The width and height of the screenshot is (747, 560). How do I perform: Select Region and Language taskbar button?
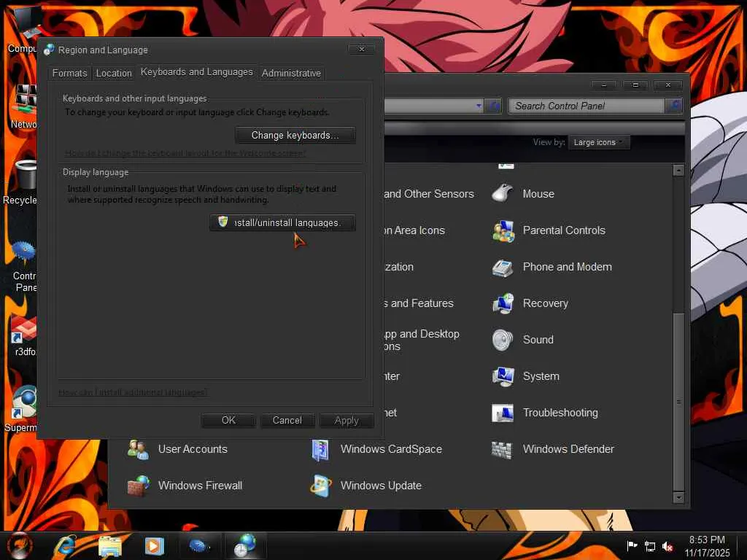(x=245, y=545)
